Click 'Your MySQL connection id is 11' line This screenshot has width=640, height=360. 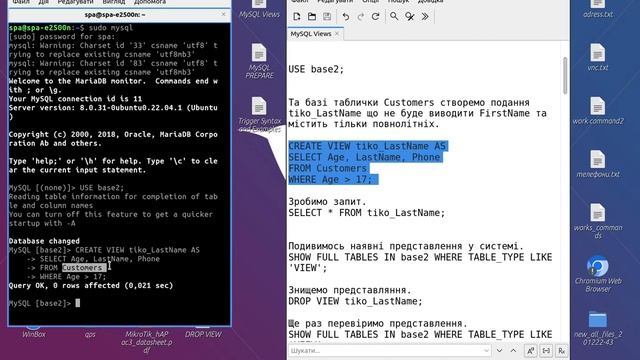(76, 99)
